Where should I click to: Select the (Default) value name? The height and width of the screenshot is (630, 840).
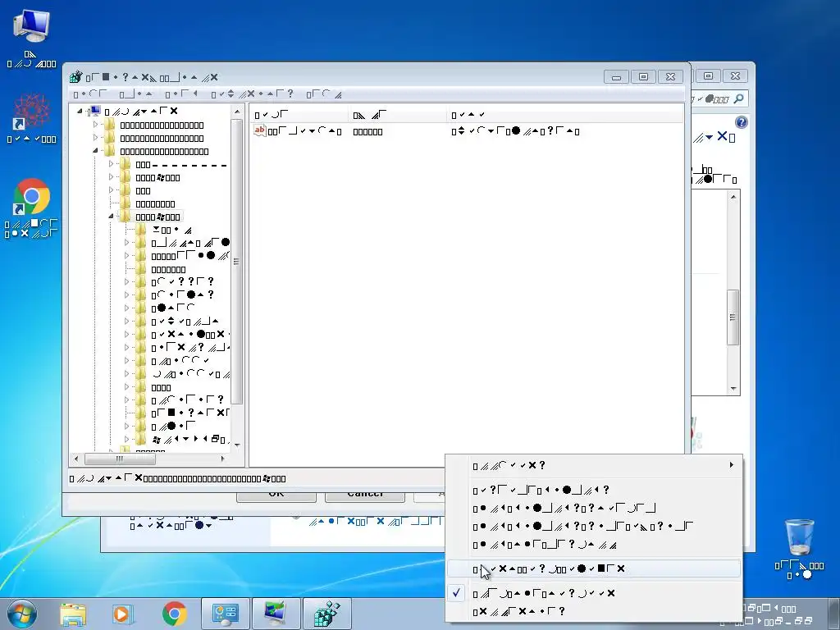click(304, 131)
